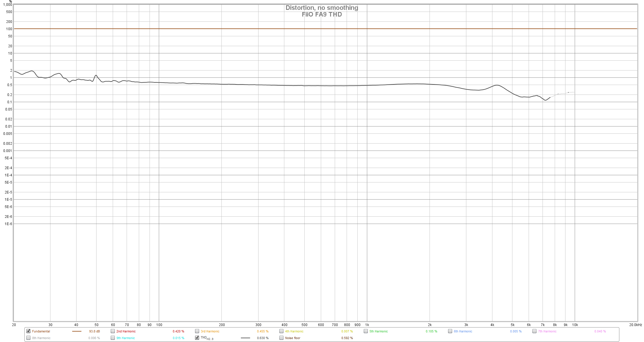Uncheck the Fundamental trace checkbox
This screenshot has width=644, height=342.
[x=28, y=331]
